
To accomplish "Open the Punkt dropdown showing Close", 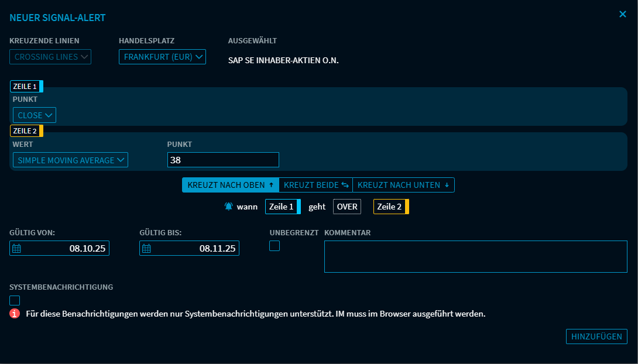I will pyautogui.click(x=34, y=115).
